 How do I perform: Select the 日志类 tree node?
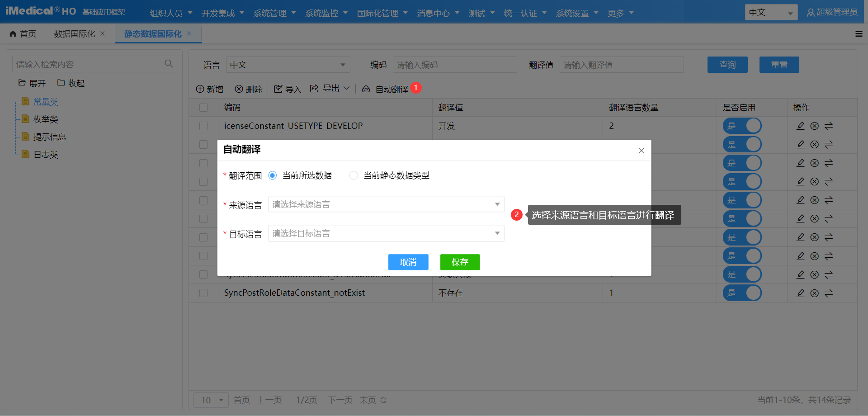46,155
